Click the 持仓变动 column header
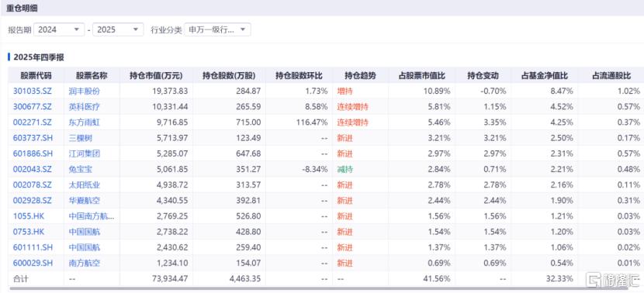The height and width of the screenshot is (293, 644). 483,76
